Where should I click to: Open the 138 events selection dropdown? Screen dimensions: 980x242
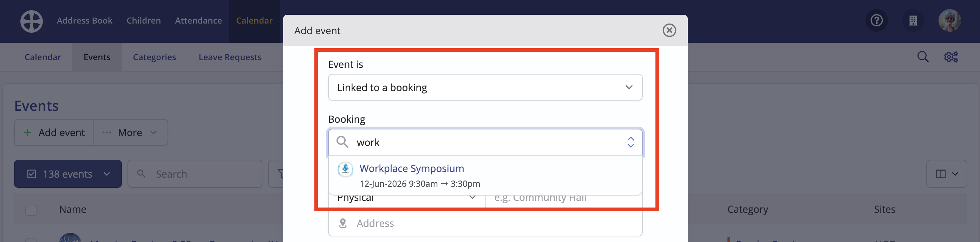(68, 174)
